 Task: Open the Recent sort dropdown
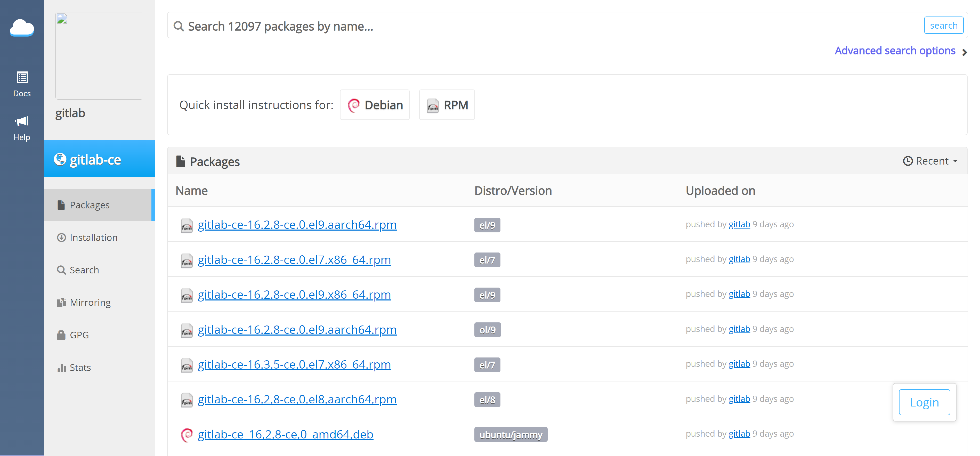(930, 161)
